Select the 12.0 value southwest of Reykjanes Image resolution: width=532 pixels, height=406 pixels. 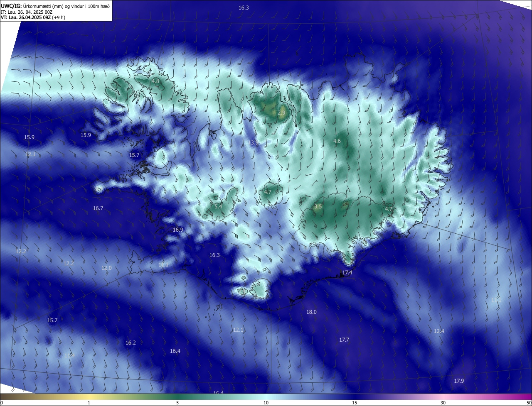pyautogui.click(x=107, y=268)
